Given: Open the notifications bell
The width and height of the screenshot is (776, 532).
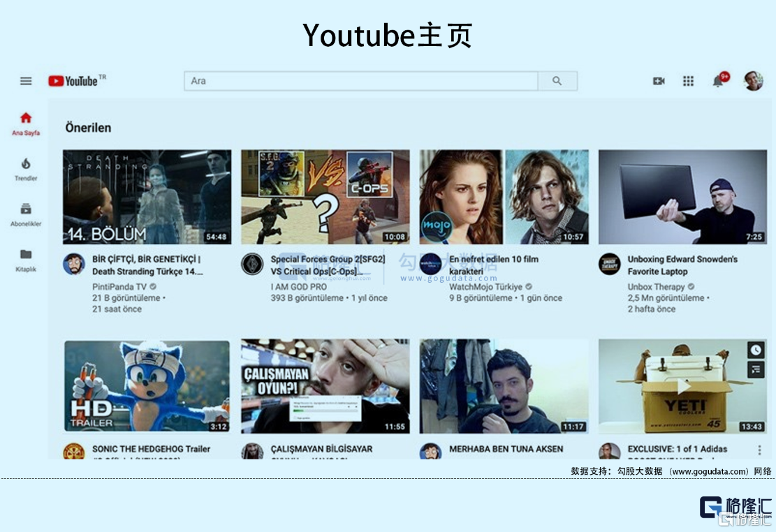Looking at the screenshot, I should click(x=719, y=81).
